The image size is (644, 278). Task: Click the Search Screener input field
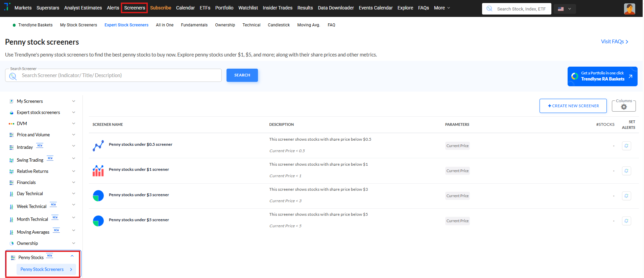(x=118, y=75)
